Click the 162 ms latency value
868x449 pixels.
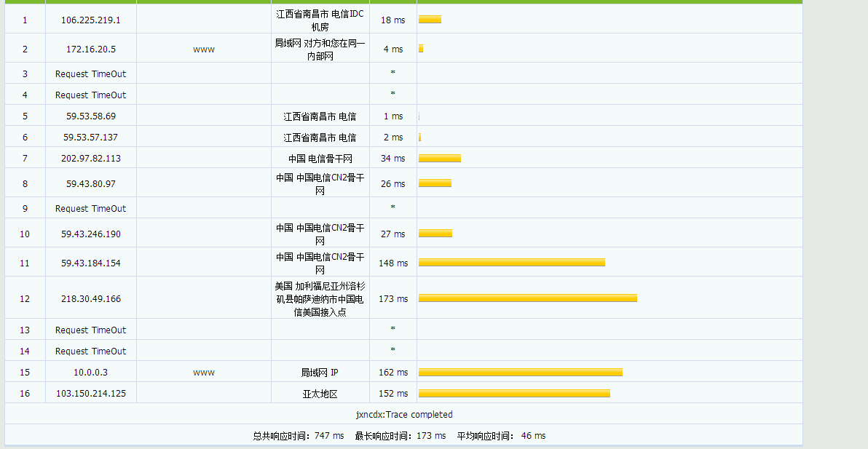point(393,372)
